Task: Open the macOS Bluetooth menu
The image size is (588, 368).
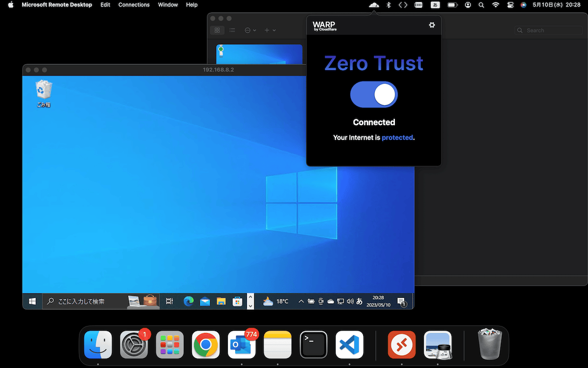Action: pos(389,5)
